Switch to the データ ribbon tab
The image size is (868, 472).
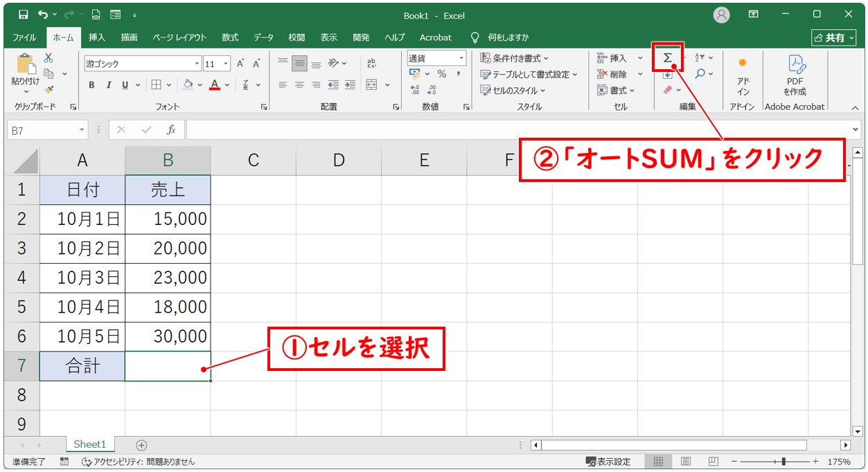pyautogui.click(x=263, y=37)
